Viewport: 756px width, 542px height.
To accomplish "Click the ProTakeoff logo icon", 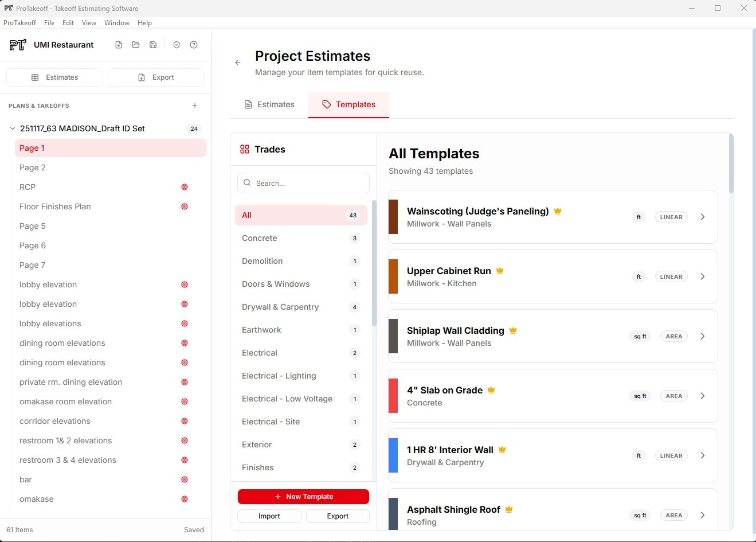I will [18, 44].
